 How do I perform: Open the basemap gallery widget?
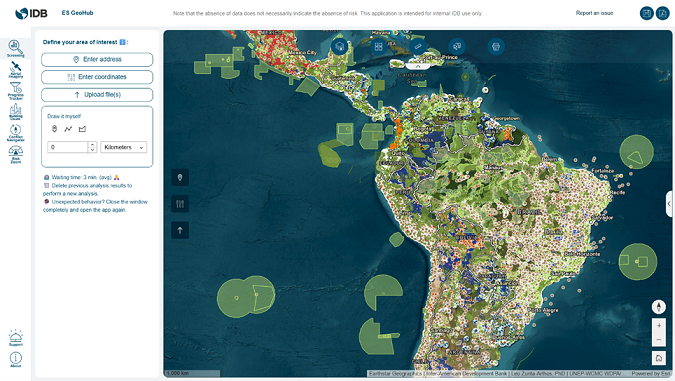(x=378, y=46)
